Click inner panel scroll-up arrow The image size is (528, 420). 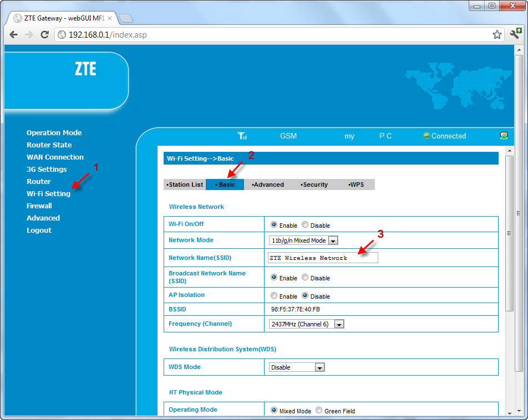[510, 150]
